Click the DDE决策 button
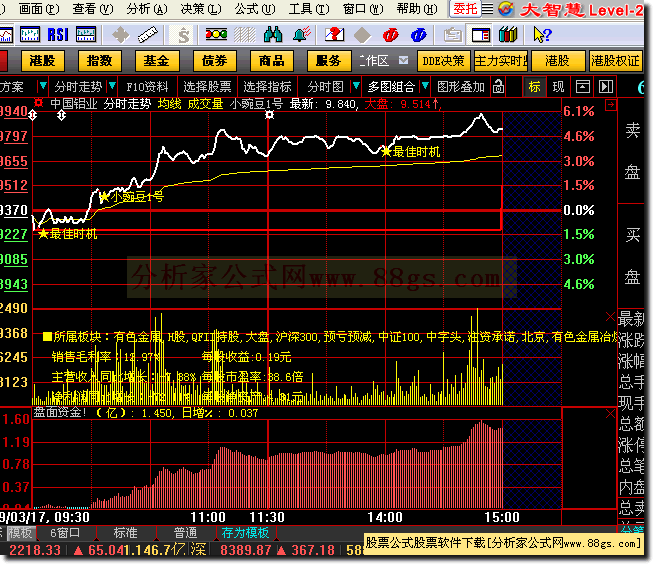The width and height of the screenshot is (656, 566). 443,61
